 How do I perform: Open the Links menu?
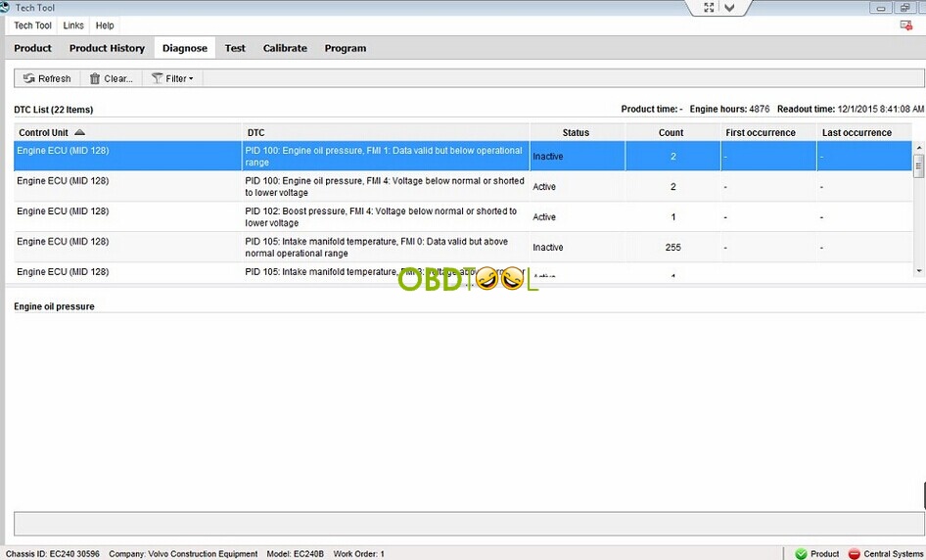(73, 25)
